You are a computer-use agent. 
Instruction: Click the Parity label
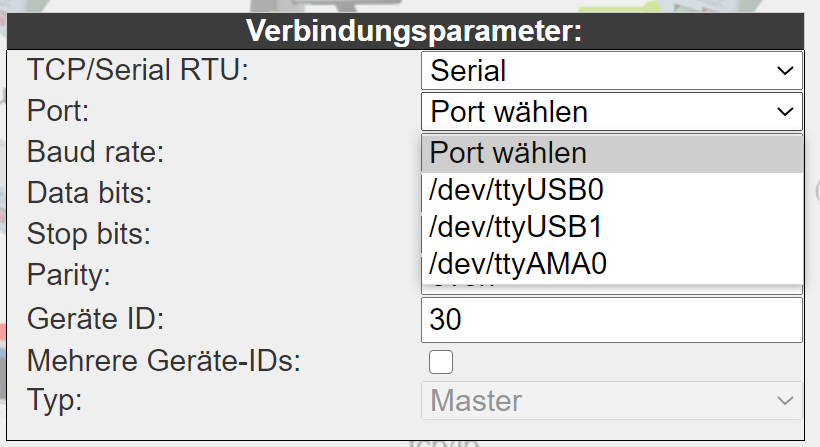tap(69, 275)
